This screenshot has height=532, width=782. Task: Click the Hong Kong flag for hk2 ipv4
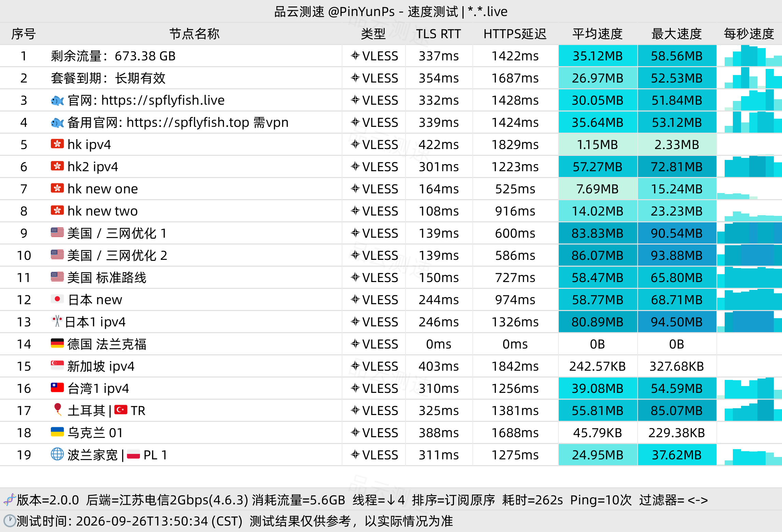coord(57,166)
